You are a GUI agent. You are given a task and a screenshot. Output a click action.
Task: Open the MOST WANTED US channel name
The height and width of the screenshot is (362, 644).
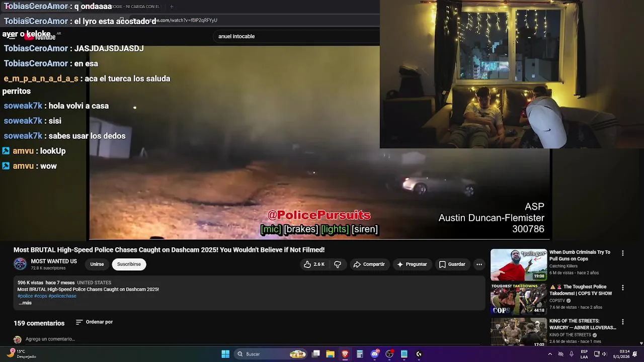[54, 261]
